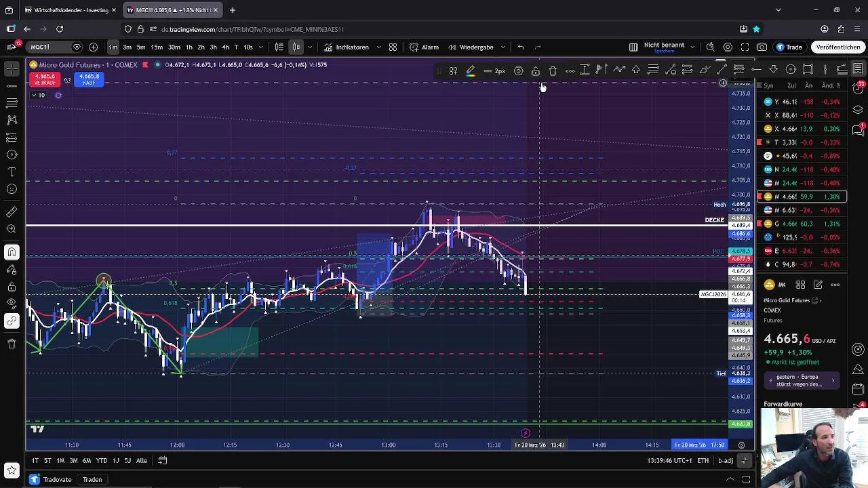
Task: Reload the browser page
Action: (x=60, y=29)
